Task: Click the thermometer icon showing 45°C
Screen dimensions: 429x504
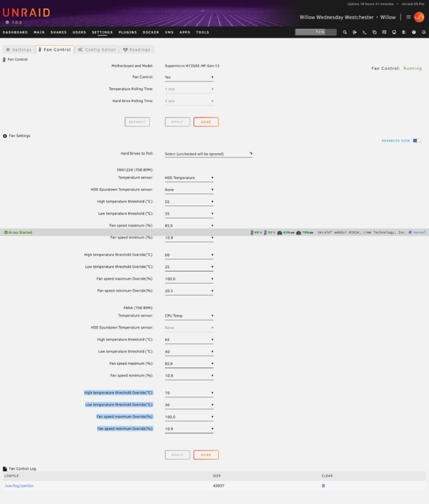Action: point(252,233)
